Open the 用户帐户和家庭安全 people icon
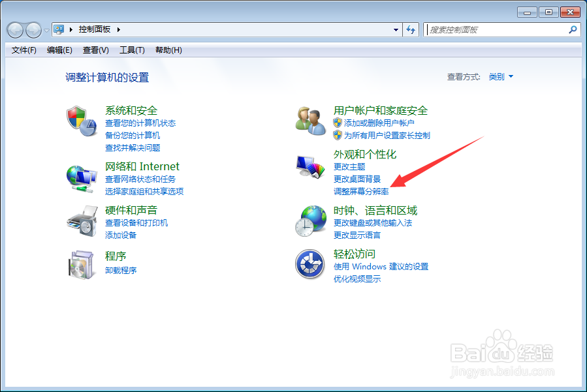This screenshot has height=392, width=587. 310,121
